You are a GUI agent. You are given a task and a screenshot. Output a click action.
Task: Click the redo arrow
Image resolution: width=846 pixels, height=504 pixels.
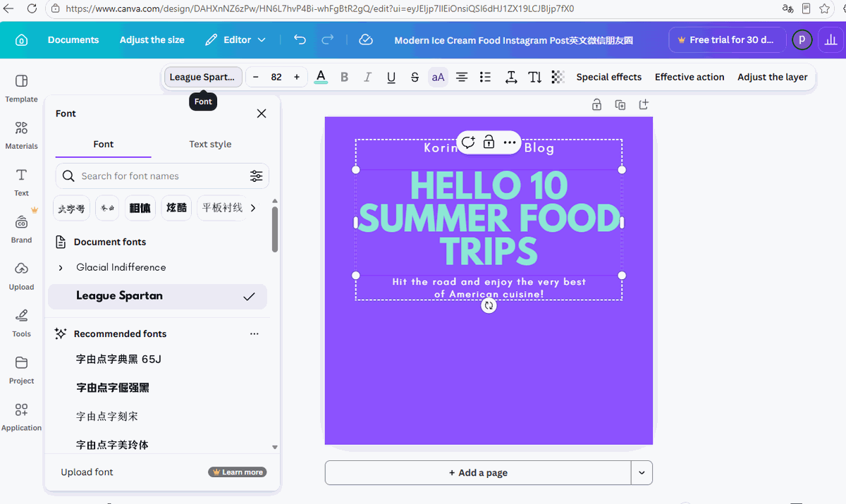328,40
